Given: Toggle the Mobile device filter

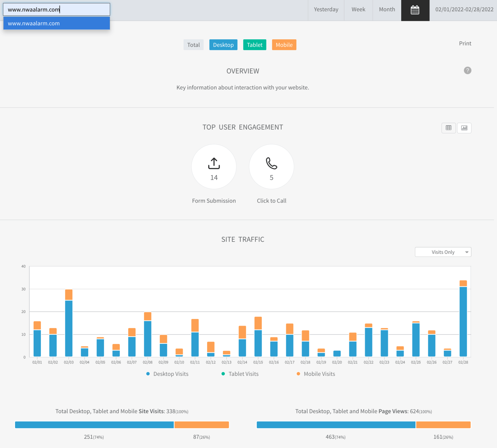Looking at the screenshot, I should click(x=284, y=45).
